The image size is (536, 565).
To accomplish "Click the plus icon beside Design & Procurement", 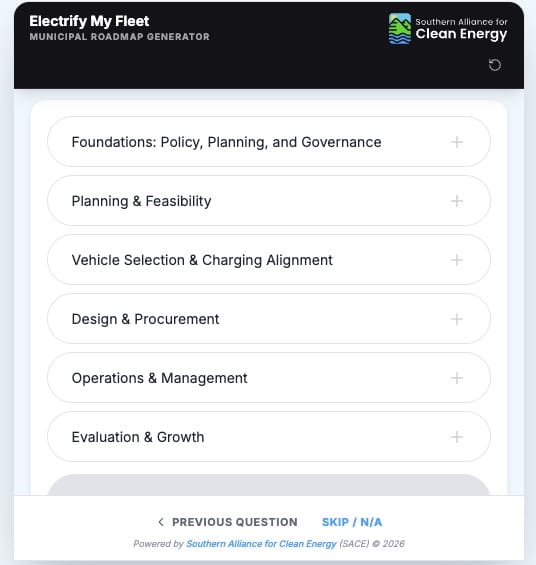I will [457, 319].
